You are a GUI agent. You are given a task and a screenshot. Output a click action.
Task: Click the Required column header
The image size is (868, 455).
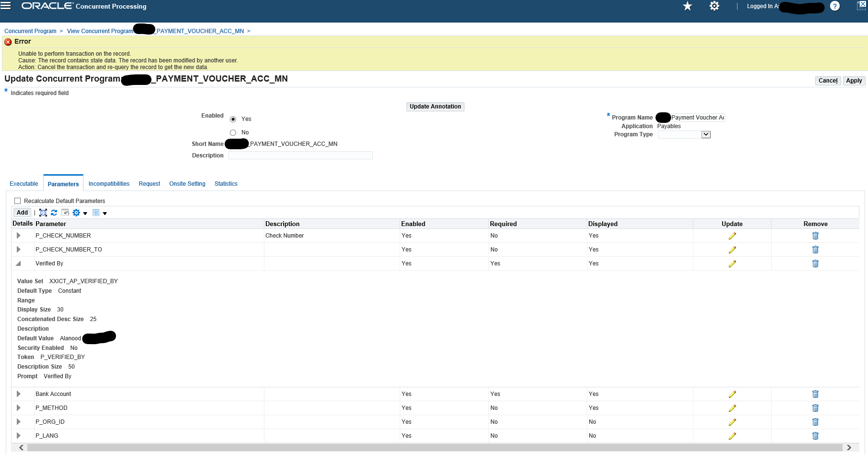point(503,224)
